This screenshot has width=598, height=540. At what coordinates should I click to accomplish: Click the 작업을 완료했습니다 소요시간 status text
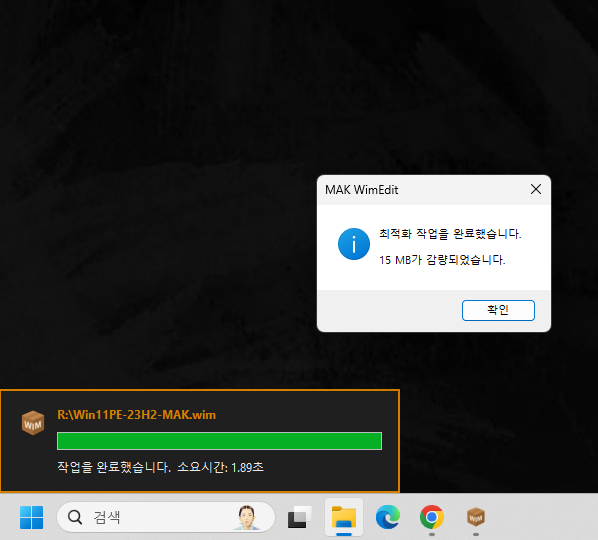pyautogui.click(x=160, y=467)
